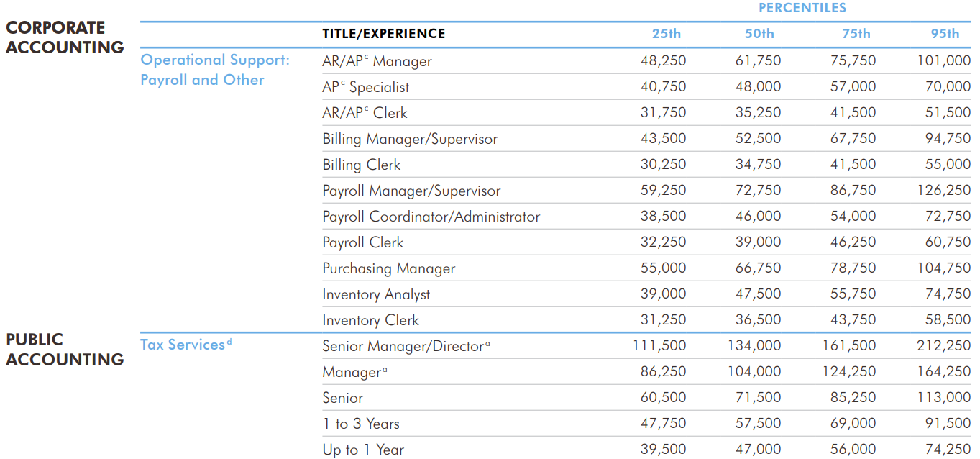Viewport: 980px width, 459px height.
Task: Click the PUBLIC ACCOUNTING section title
Action: [65, 350]
